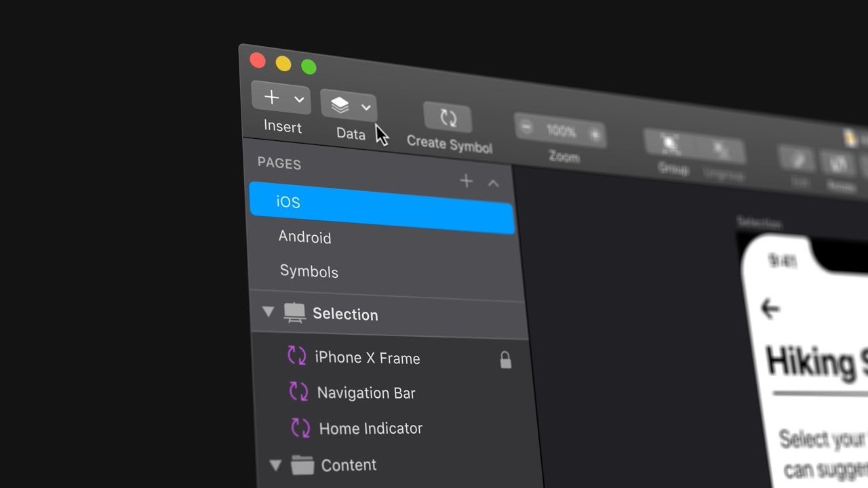Open the Data dropdown chevron

(x=366, y=108)
